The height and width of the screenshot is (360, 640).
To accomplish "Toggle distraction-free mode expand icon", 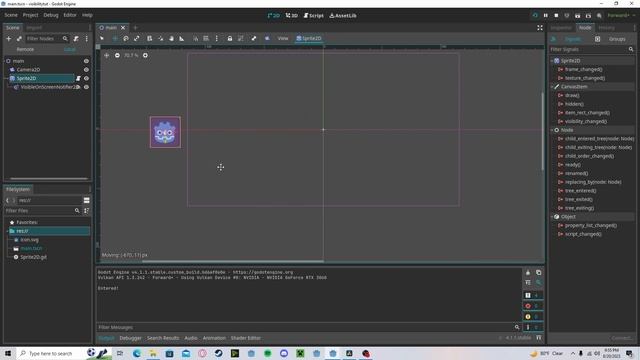I will point(540,28).
